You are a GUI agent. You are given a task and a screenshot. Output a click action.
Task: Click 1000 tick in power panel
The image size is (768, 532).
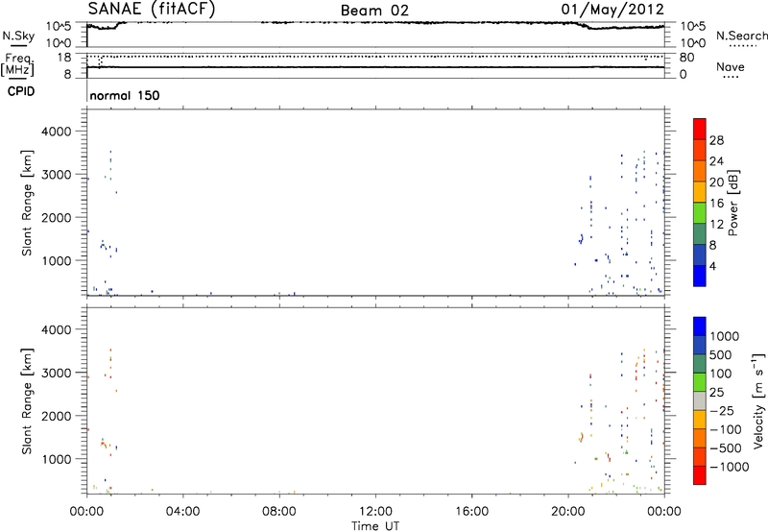[56, 260]
